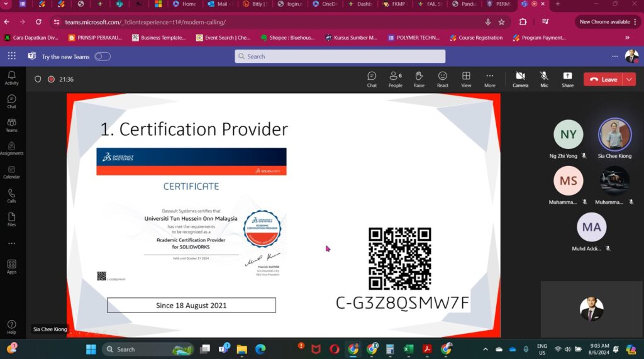Open Business Template bookmark
This screenshot has width=644, height=359.
159,37
